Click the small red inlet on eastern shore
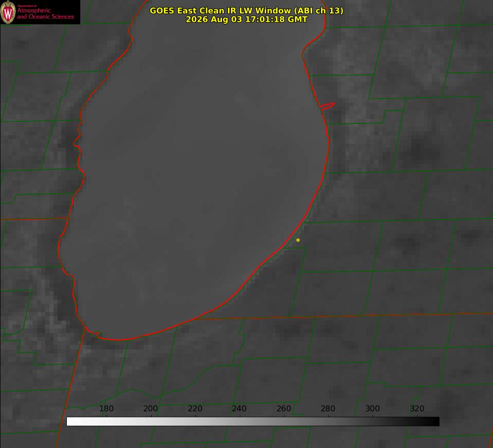Screen dimensions: 493x448 click(x=328, y=106)
